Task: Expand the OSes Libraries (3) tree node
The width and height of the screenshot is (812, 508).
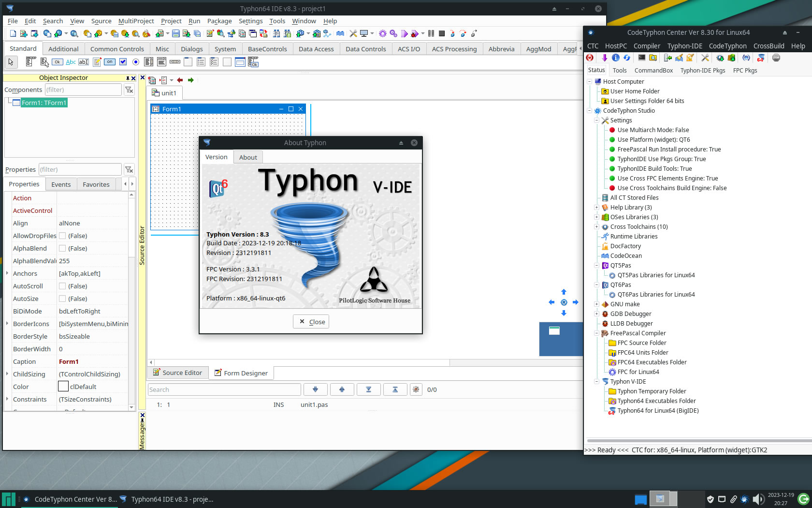Action: 596,217
